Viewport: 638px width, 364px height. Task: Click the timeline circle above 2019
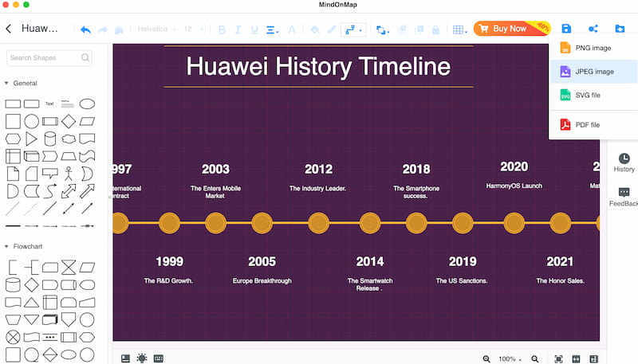point(463,223)
